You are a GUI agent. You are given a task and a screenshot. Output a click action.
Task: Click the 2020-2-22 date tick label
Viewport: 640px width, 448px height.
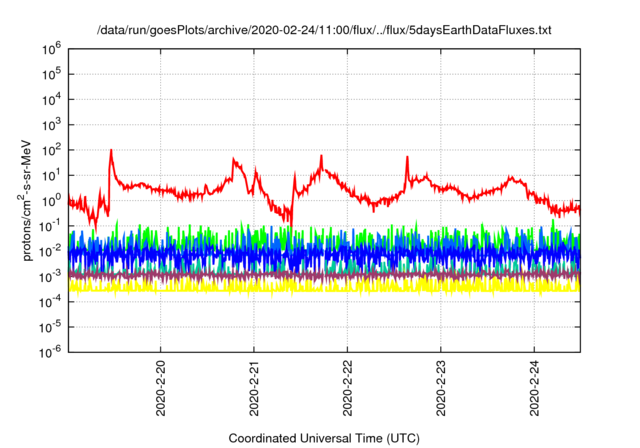[x=347, y=388]
